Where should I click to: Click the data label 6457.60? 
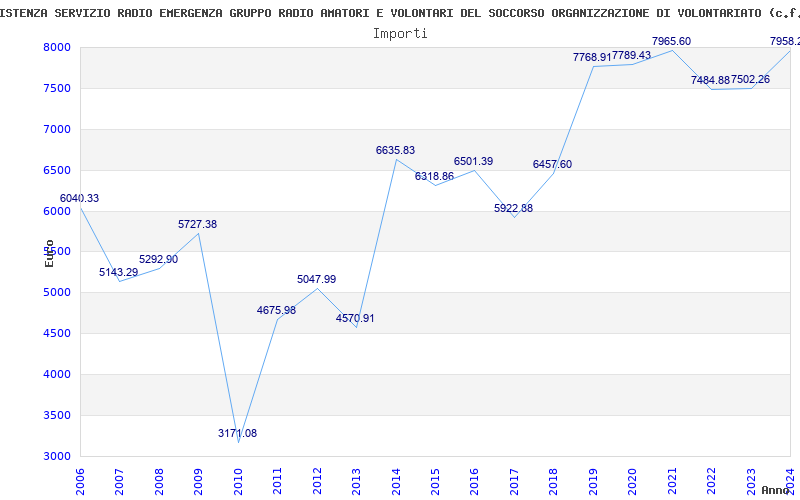coord(552,164)
